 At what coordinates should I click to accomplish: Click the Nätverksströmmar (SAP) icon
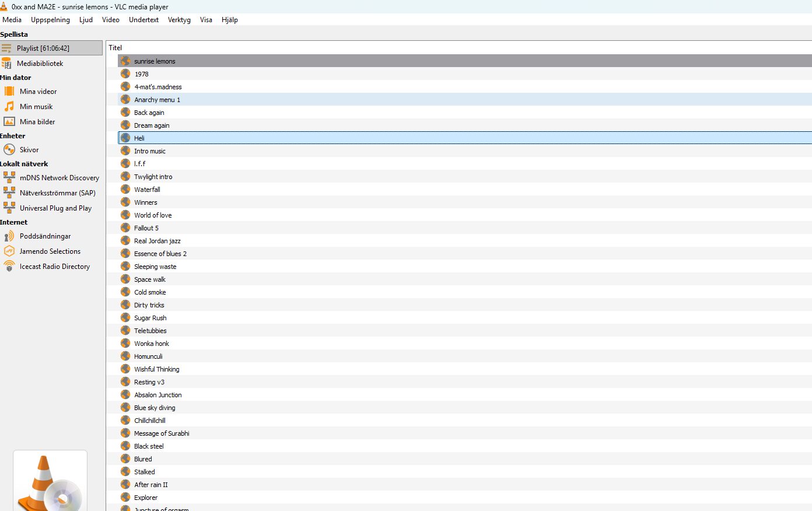9,192
